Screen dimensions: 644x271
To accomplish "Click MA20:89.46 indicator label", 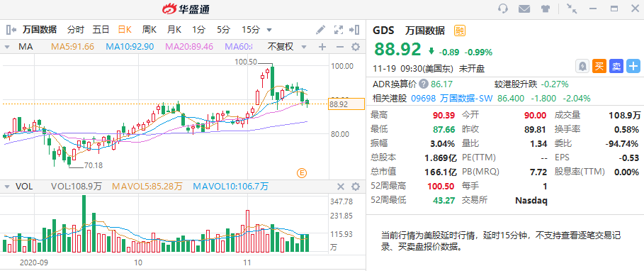I will pos(189,47).
